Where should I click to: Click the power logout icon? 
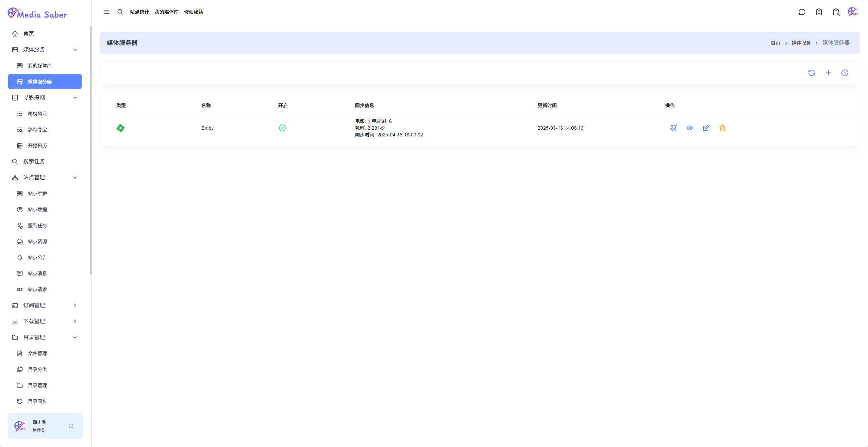(71, 426)
